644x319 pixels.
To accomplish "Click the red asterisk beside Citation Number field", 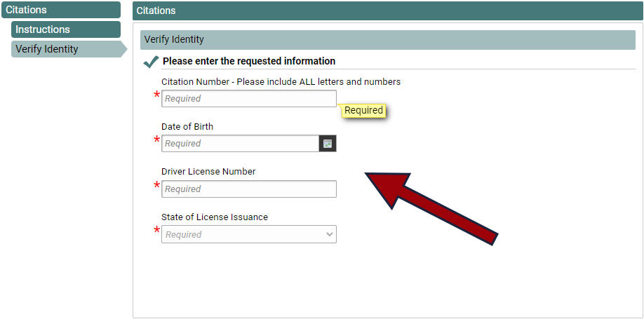I will coord(157,95).
